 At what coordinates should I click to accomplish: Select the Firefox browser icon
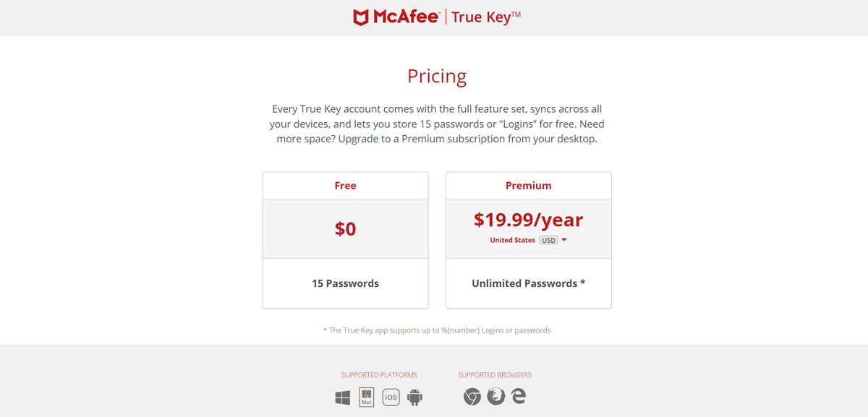pyautogui.click(x=495, y=397)
